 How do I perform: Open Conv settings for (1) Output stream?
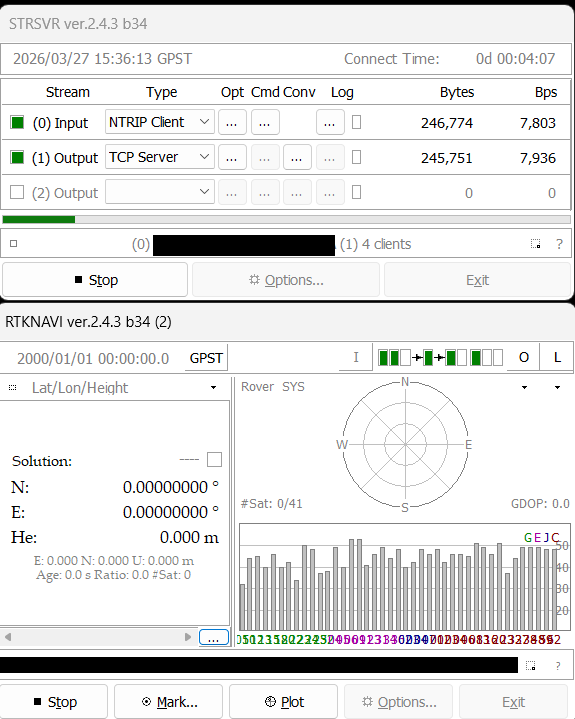coord(297,157)
